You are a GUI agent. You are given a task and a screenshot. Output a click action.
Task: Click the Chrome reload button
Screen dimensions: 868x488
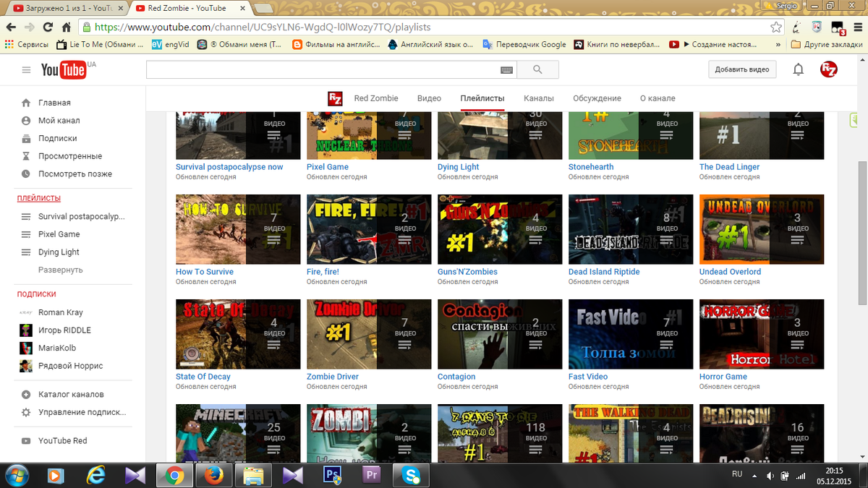[x=48, y=27]
